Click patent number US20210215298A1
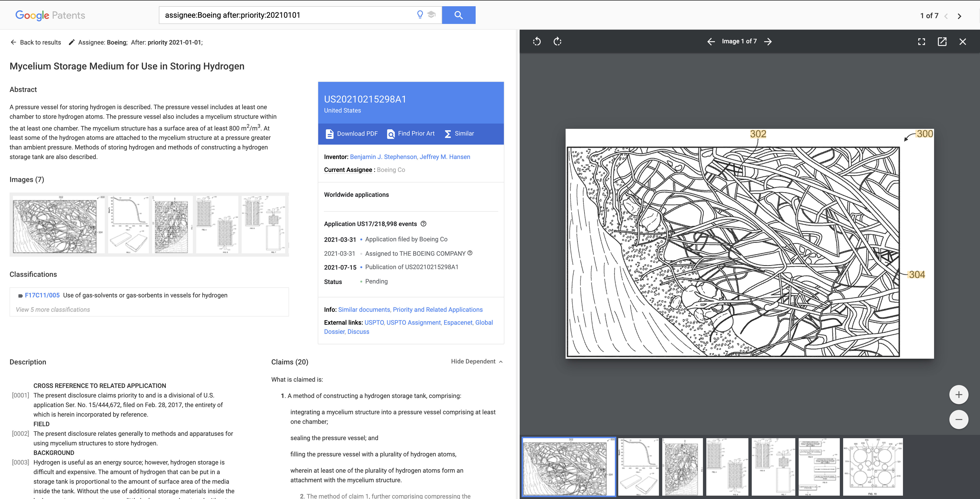The image size is (980, 499). [365, 99]
